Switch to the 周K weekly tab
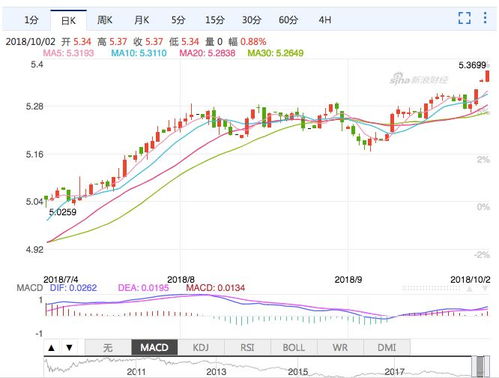 coord(105,20)
